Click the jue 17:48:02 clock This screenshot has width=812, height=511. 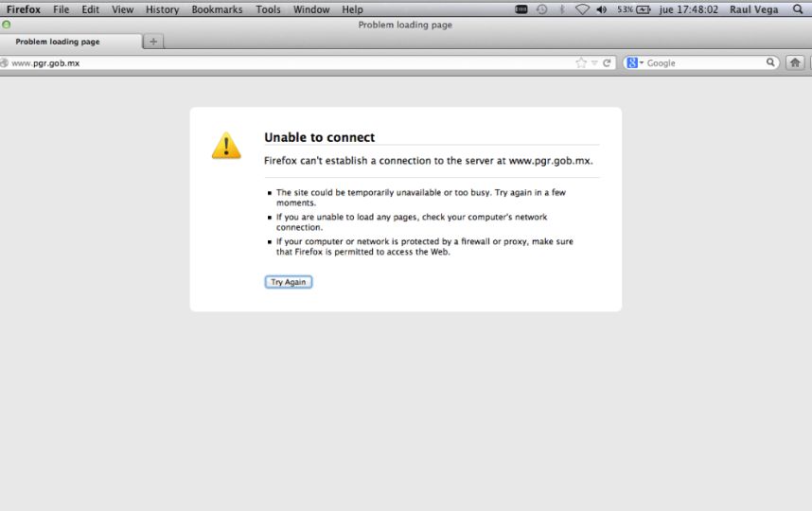688,9
